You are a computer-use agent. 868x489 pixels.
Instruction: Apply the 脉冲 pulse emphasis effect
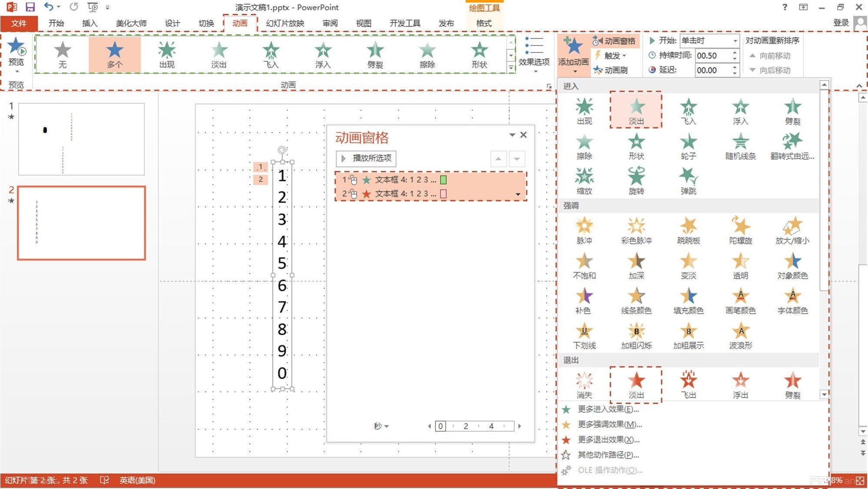point(584,230)
